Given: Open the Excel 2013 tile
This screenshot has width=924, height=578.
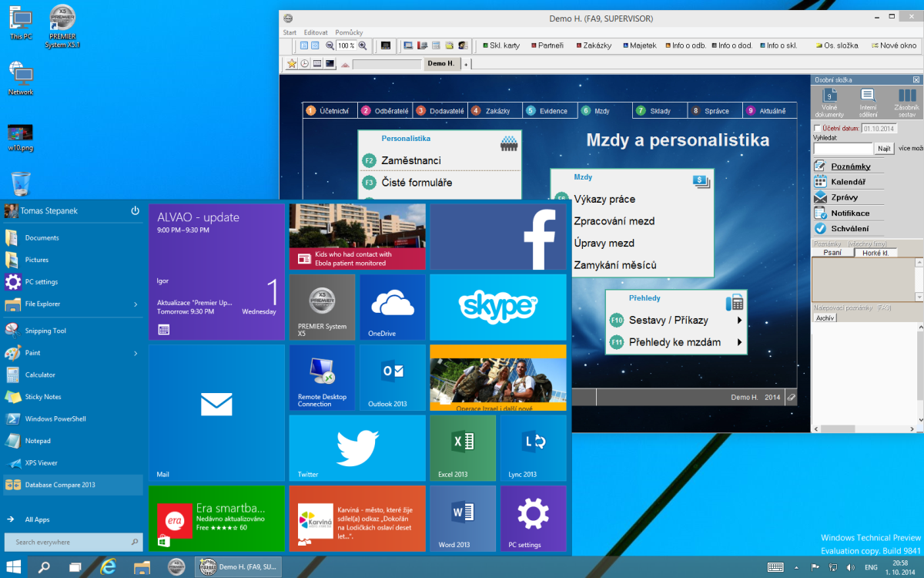Looking at the screenshot, I should [463, 449].
